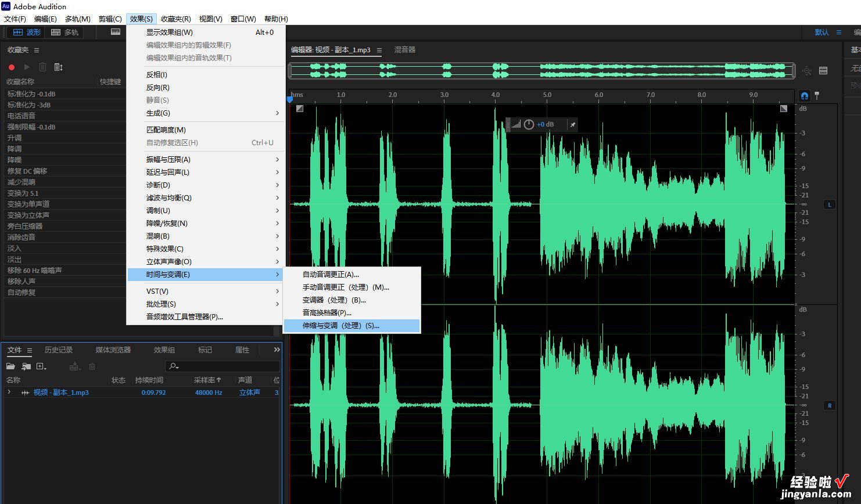861x504 pixels.
Task: Select 伸缩与变调（处理）(S)... in the submenu
Action: pyautogui.click(x=352, y=325)
